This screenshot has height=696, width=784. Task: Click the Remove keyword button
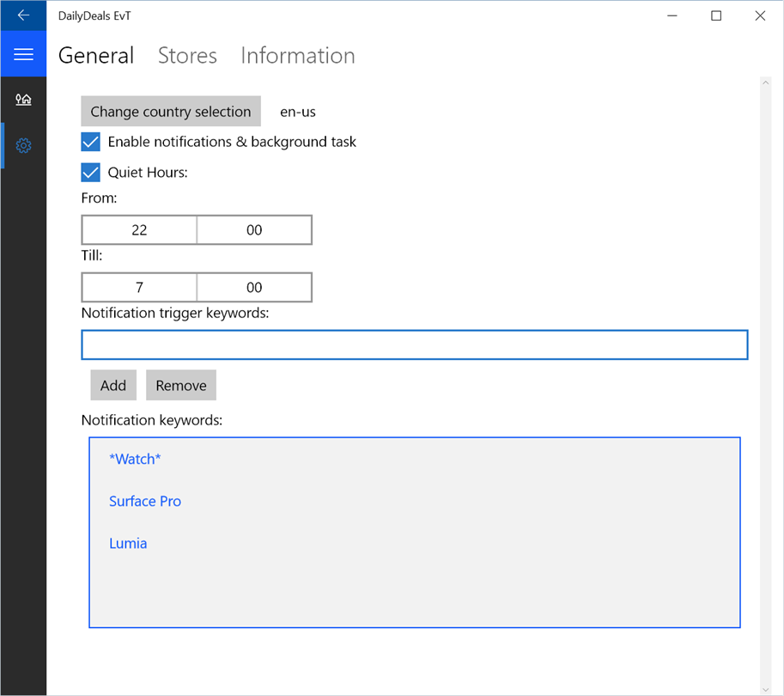pos(181,385)
